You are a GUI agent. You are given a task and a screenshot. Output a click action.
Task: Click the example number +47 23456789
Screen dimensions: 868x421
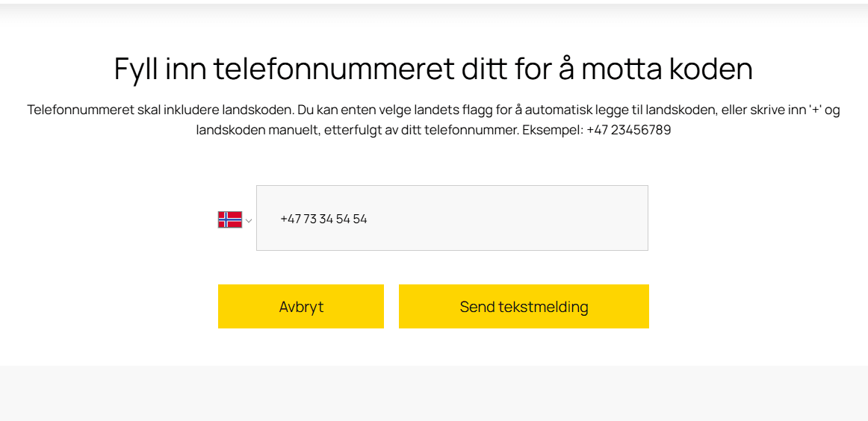point(629,131)
